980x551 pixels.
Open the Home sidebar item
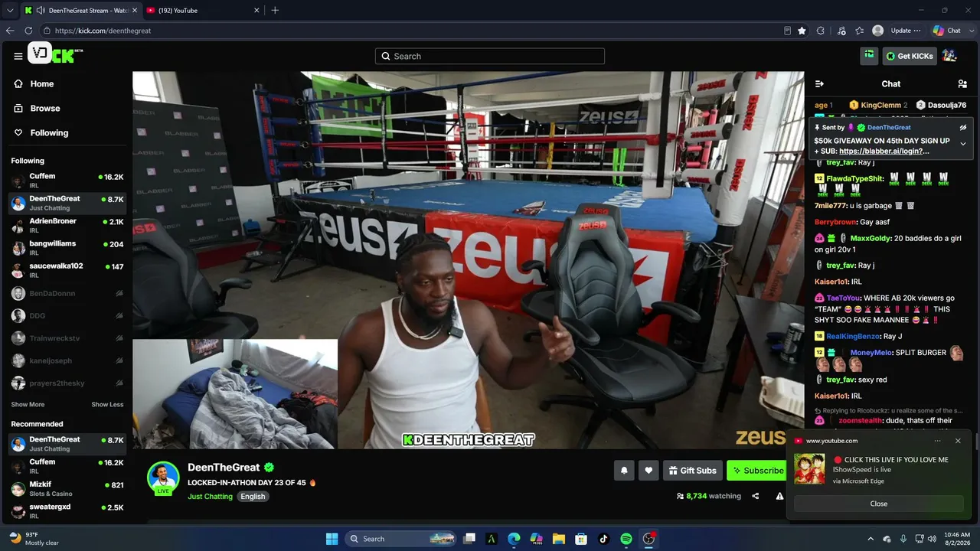34,84
